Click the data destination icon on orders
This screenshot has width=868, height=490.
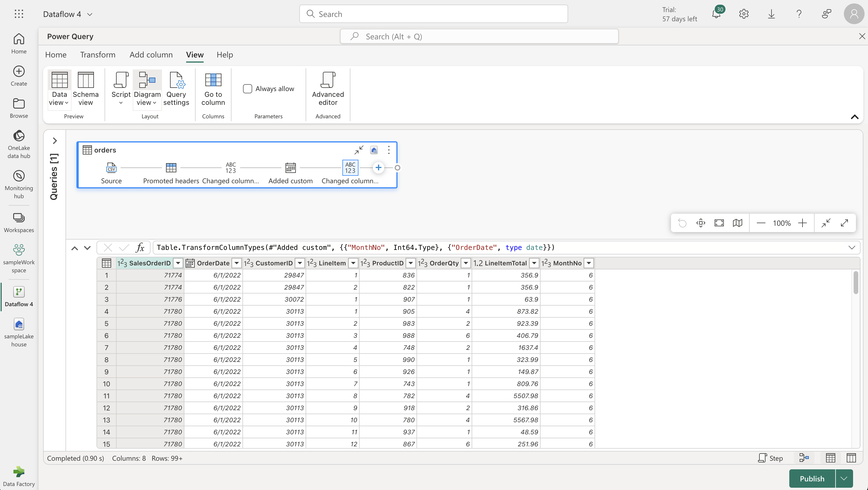(374, 150)
